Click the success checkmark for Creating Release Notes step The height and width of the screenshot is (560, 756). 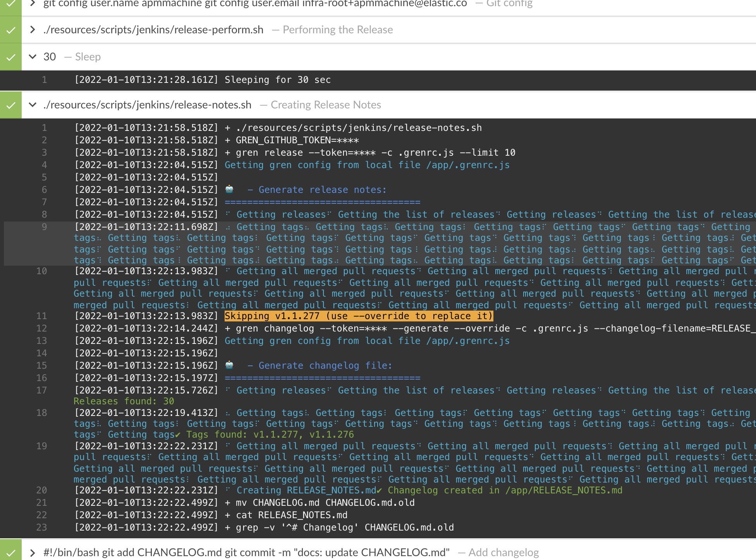point(10,105)
